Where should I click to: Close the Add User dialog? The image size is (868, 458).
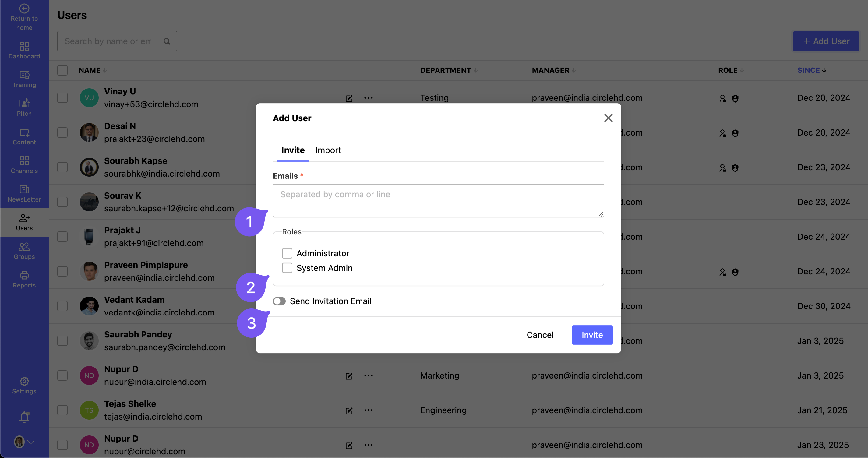(608, 118)
